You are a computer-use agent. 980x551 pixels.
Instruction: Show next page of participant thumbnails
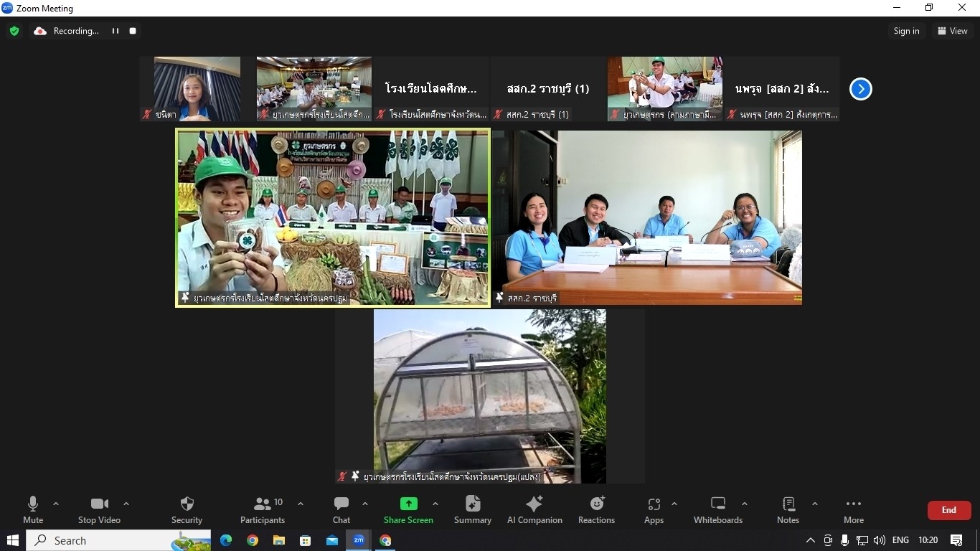(860, 89)
